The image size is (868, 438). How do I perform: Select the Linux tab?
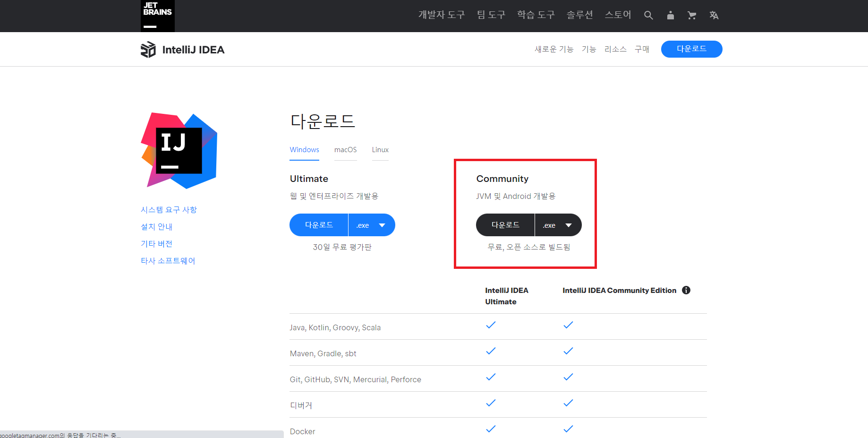(380, 150)
